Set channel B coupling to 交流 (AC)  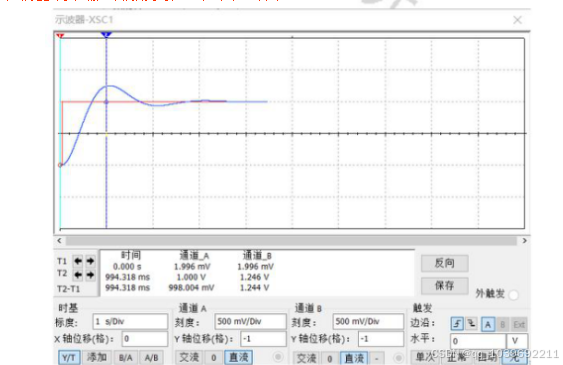(x=307, y=358)
